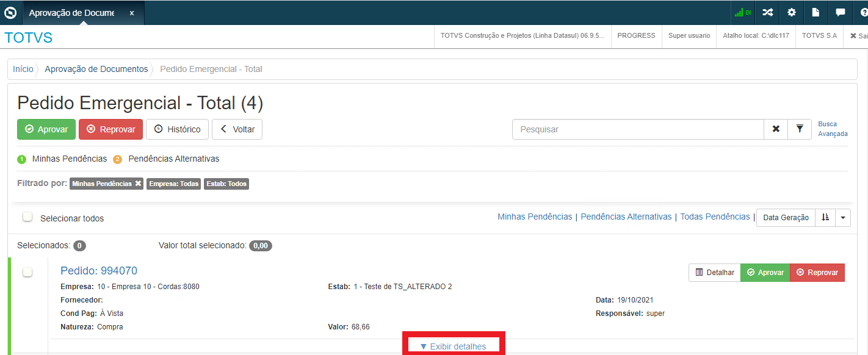868x355 pixels.
Task: Click the green Aprovar button at top
Action: click(46, 129)
